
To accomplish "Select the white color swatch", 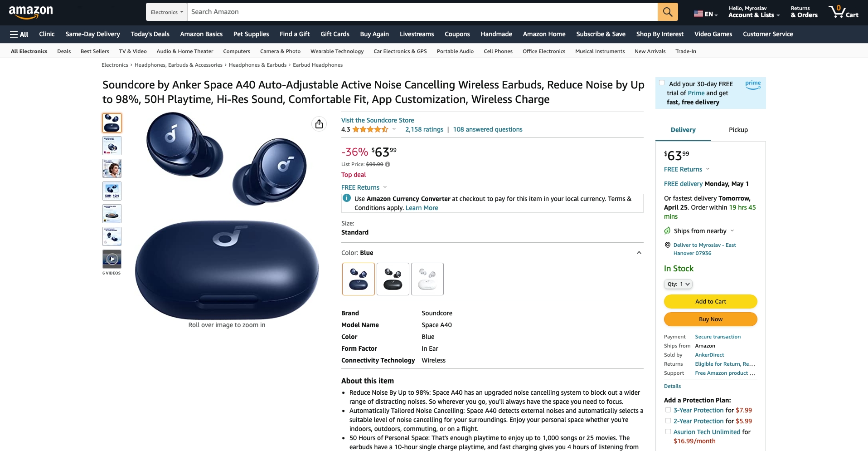I will point(427,279).
